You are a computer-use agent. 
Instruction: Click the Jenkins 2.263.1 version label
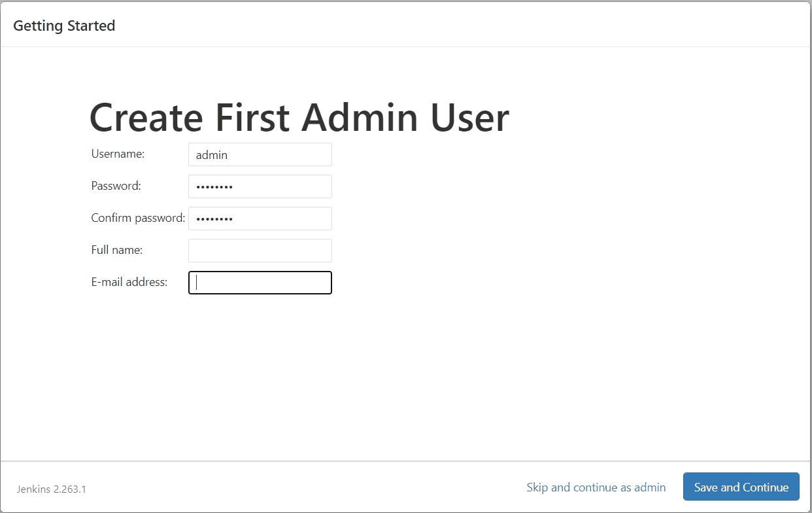pyautogui.click(x=51, y=489)
